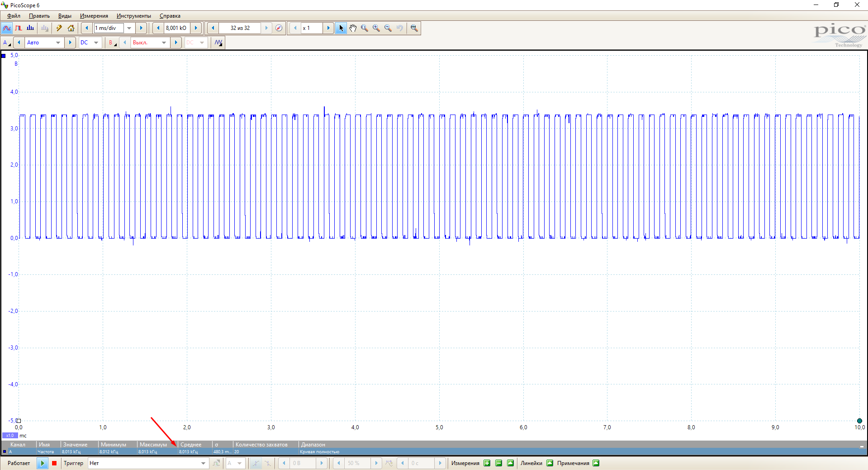This screenshot has height=470, width=868.
Task: Click the Home icon in toolbar
Action: click(x=71, y=28)
